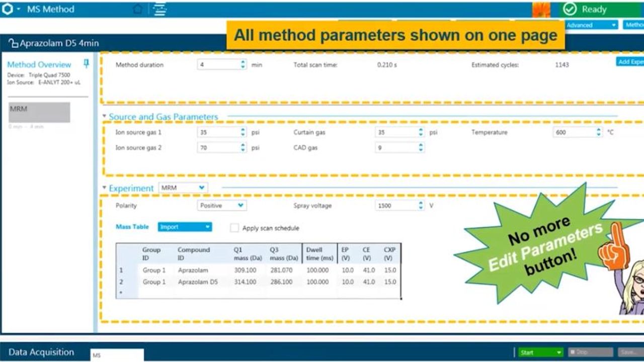Click the Save button in bottom bar
Screen dimensions: 644x362
[631, 352]
